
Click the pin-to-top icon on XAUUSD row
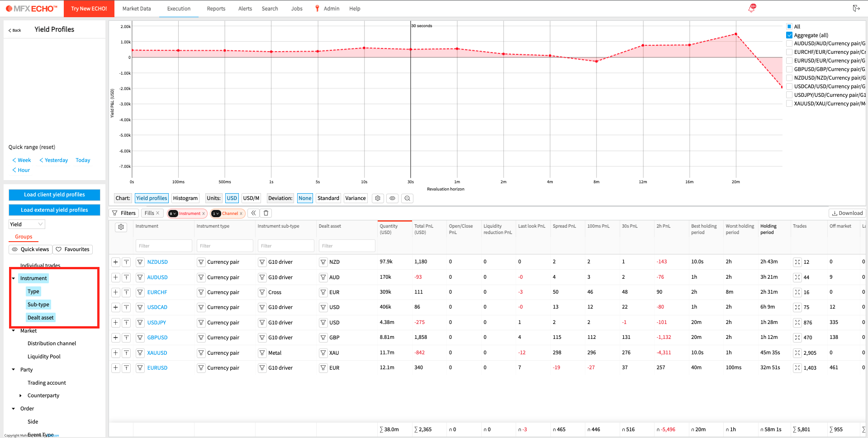[127, 353]
